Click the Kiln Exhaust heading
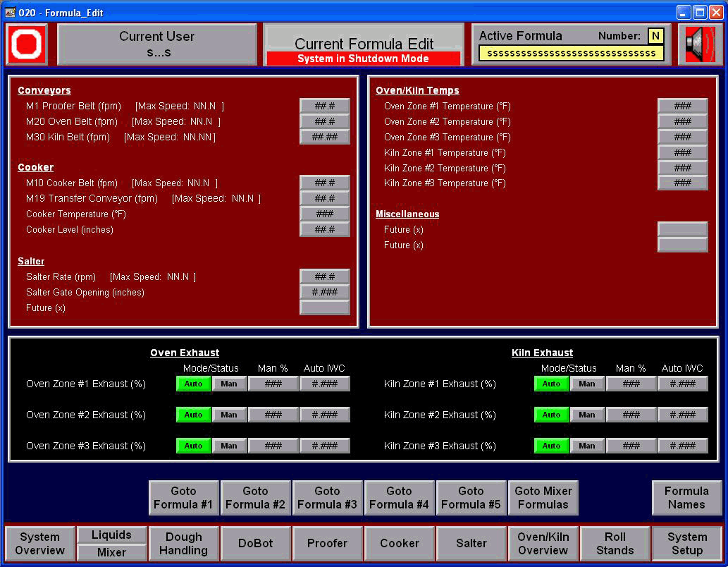Screen dimensions: 728x567 tap(542, 353)
